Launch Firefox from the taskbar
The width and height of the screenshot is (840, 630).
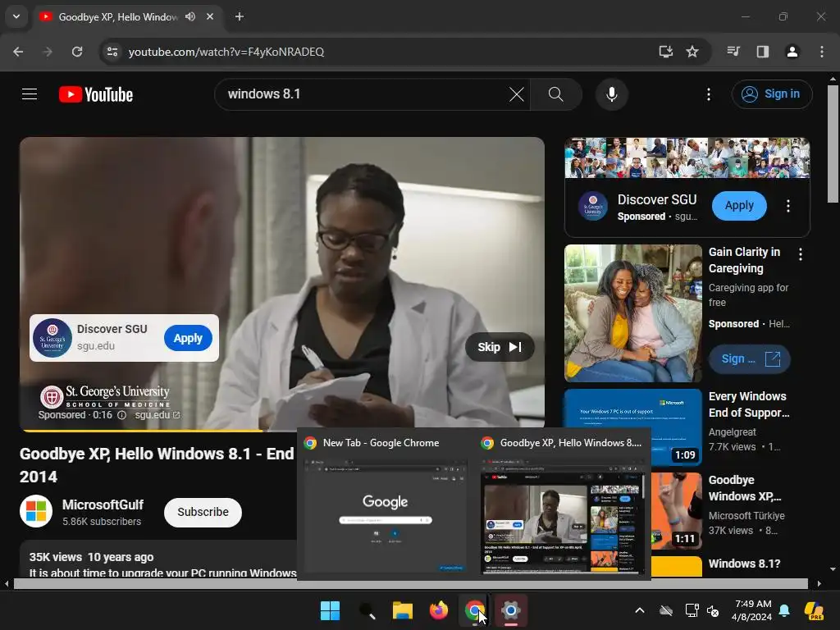pyautogui.click(x=439, y=610)
